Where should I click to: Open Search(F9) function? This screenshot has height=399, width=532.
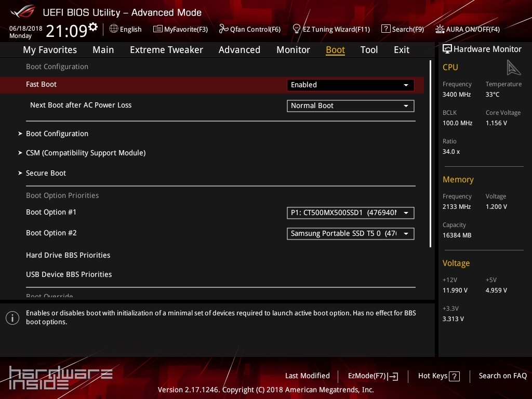pos(408,29)
